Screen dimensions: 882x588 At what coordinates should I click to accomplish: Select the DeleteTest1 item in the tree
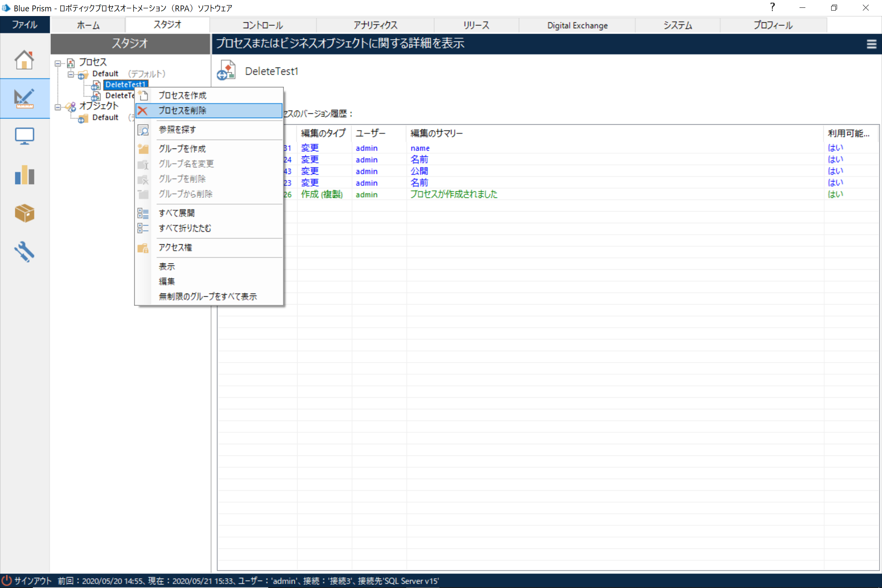click(125, 84)
